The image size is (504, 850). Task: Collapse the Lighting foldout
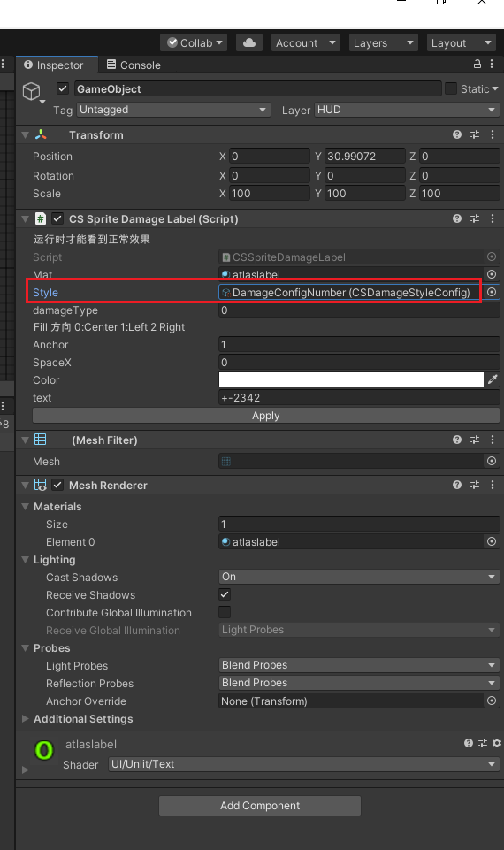click(x=25, y=559)
